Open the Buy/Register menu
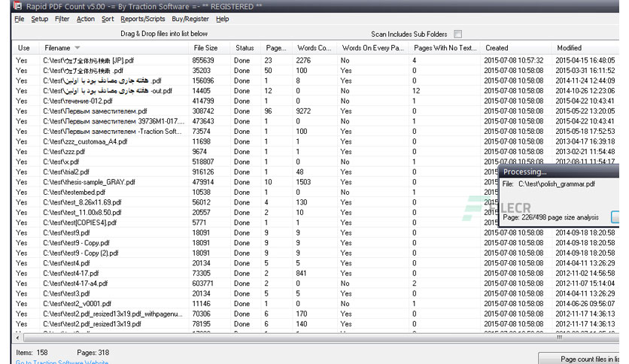Viewport: 629px width, 364px height. point(190,19)
